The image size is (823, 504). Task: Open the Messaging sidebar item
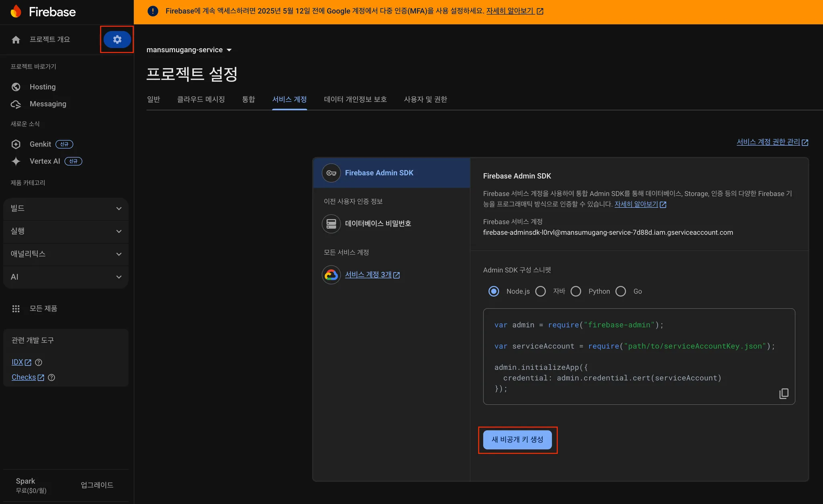click(47, 104)
